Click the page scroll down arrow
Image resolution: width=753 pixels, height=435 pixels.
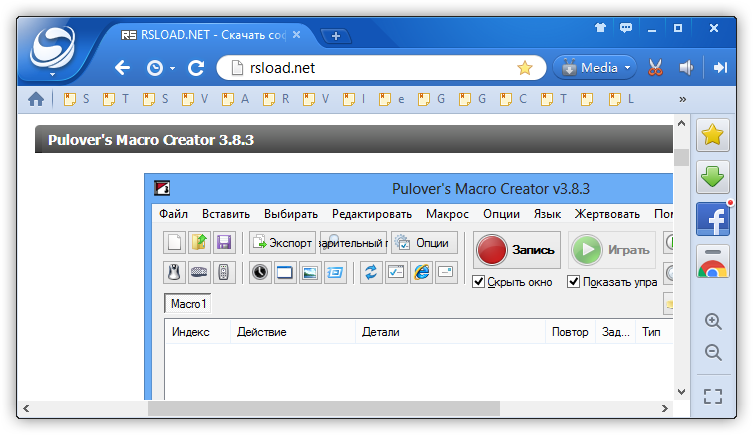pos(681,392)
